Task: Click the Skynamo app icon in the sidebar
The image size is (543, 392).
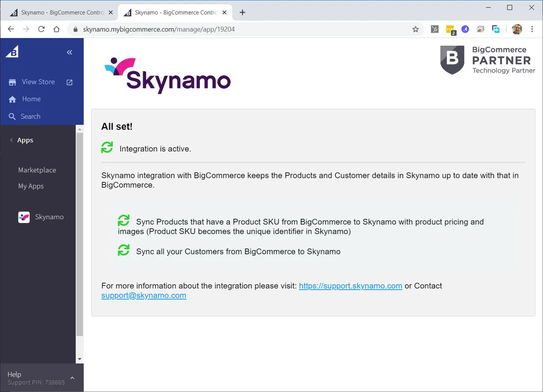Action: click(24, 217)
